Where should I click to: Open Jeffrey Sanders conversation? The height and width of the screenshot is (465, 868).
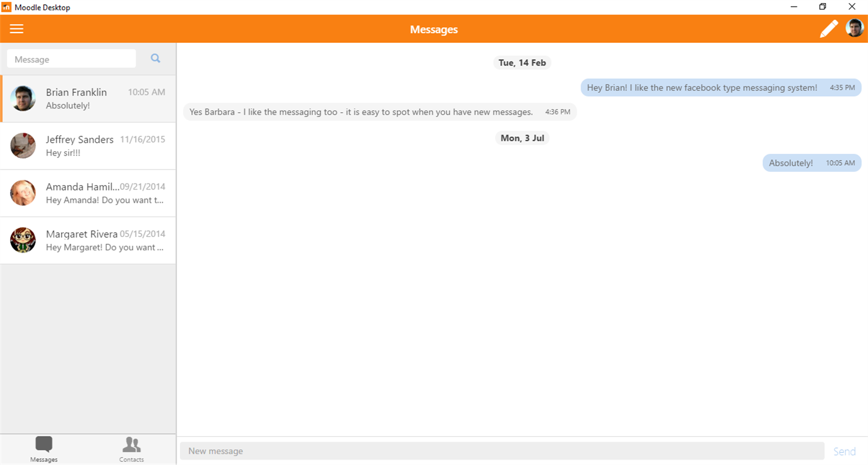88,146
